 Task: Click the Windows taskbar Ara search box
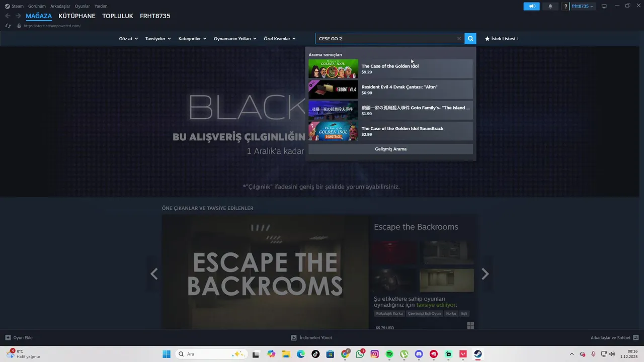point(211,354)
